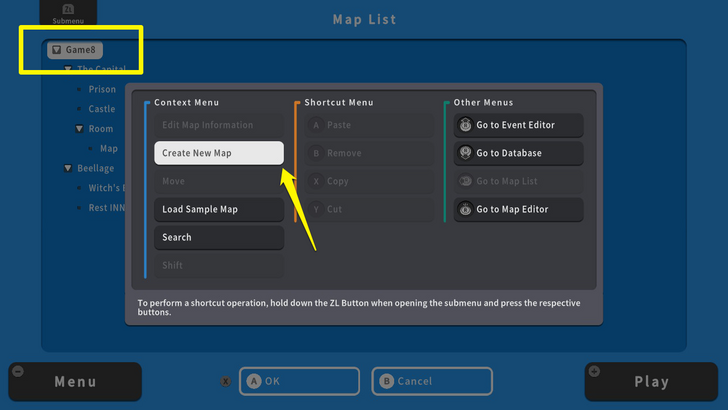Select the Witch's map entry
The image size is (728, 410).
coord(106,188)
